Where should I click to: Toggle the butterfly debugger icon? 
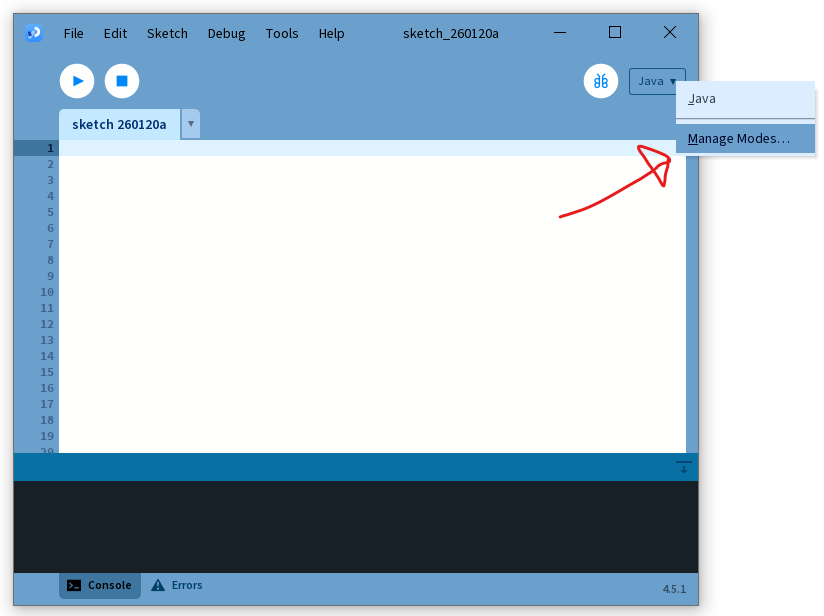click(x=601, y=81)
